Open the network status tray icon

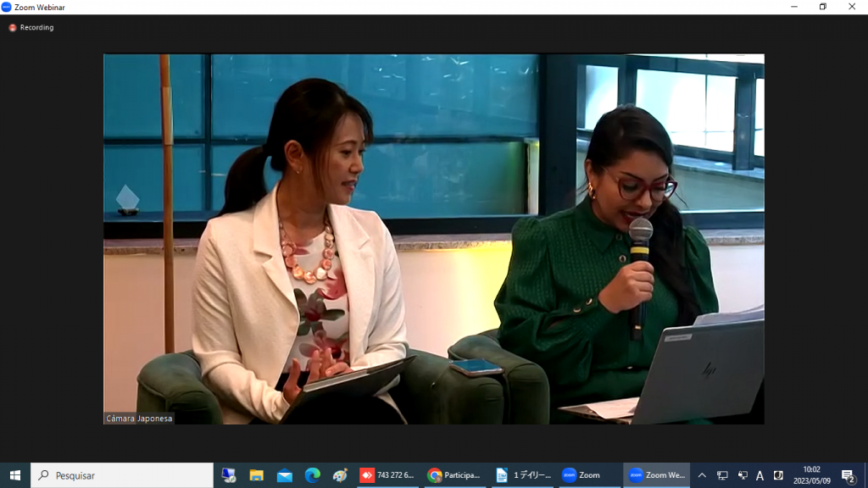[722, 475]
